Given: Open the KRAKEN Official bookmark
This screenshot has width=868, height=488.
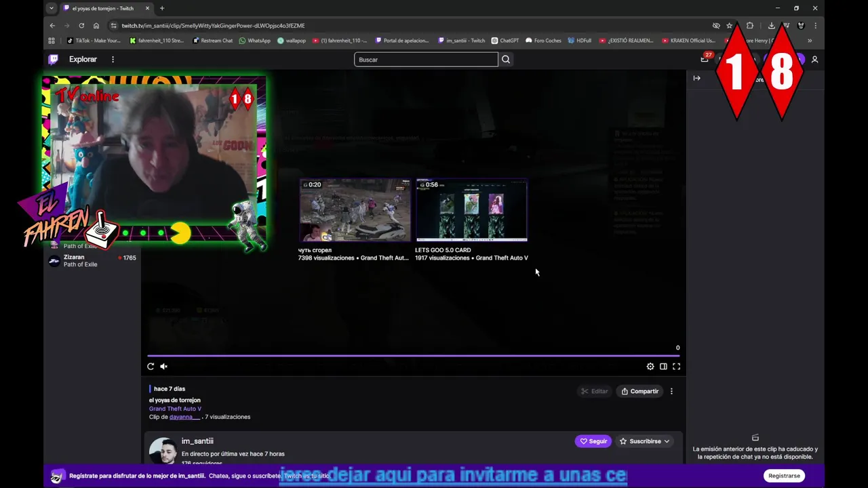Looking at the screenshot, I should [x=688, y=41].
